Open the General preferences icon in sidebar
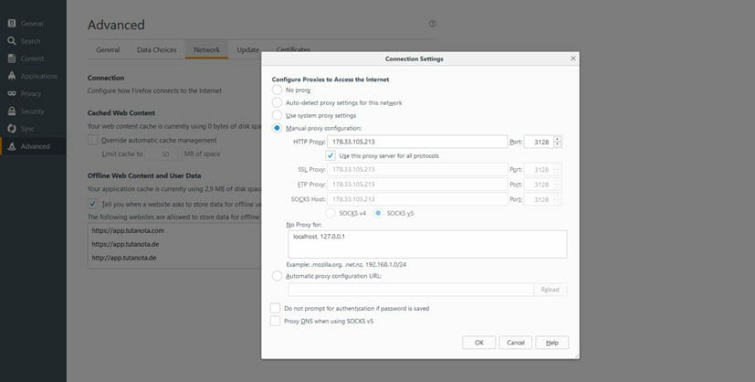 (12, 24)
